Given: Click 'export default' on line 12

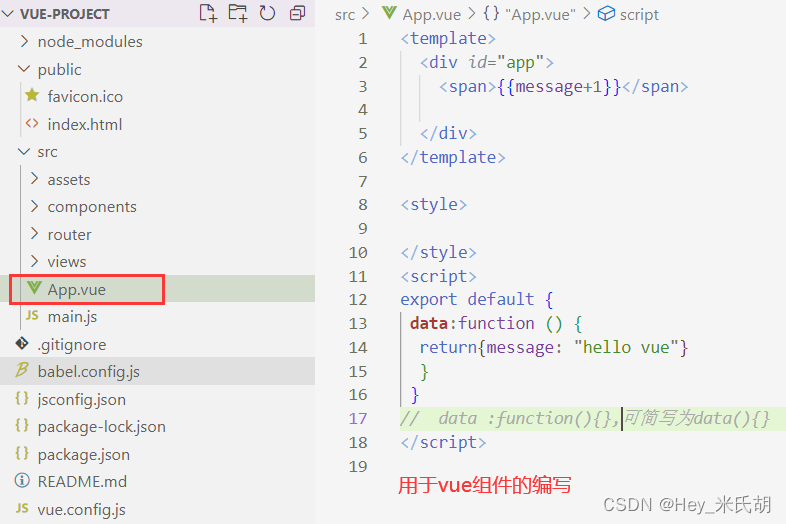Looking at the screenshot, I should pos(467,299).
